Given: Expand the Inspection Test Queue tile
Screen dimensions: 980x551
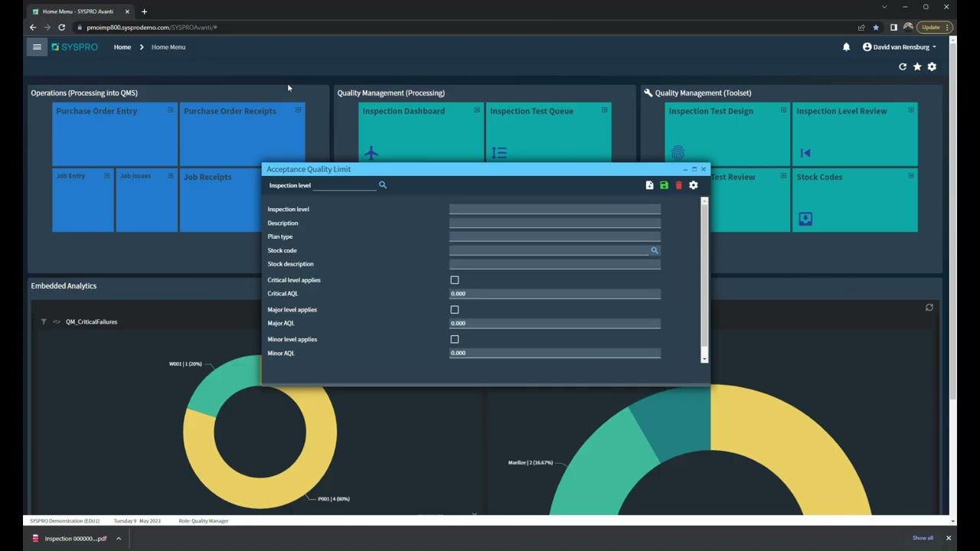Looking at the screenshot, I should pos(605,110).
